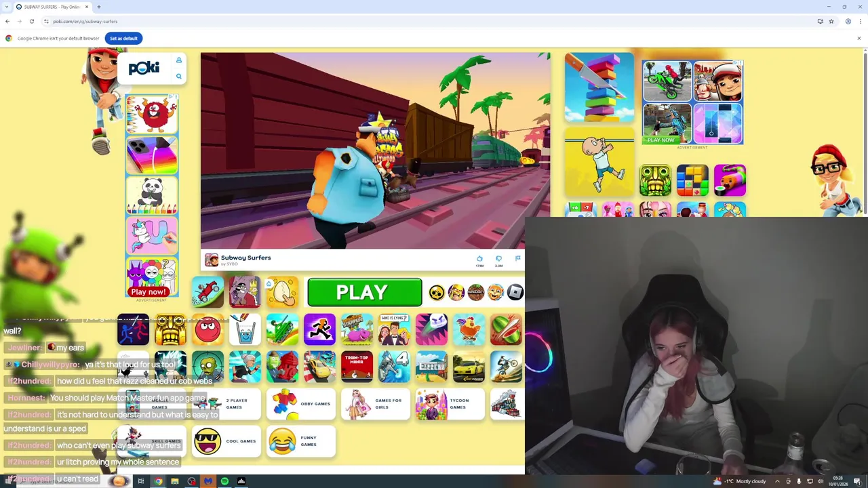Open the panda coloring game thumbnail
Screen dimensions: 868x488
pos(152,195)
